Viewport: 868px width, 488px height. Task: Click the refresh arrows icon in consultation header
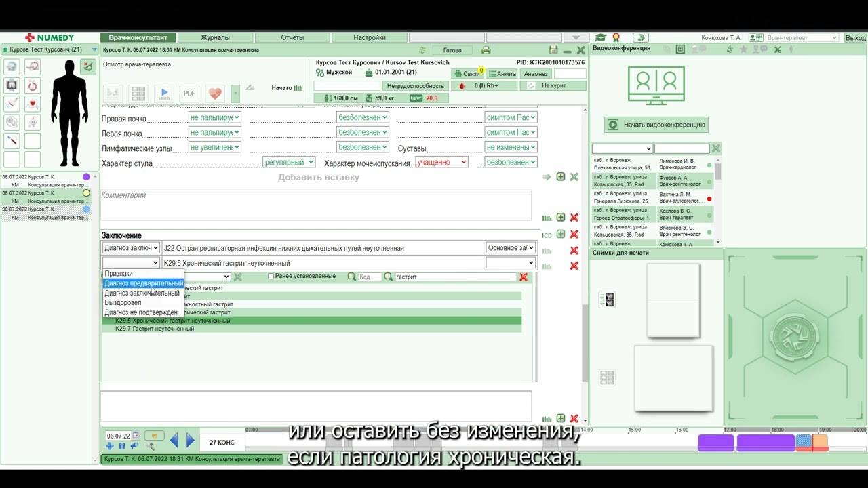click(422, 50)
